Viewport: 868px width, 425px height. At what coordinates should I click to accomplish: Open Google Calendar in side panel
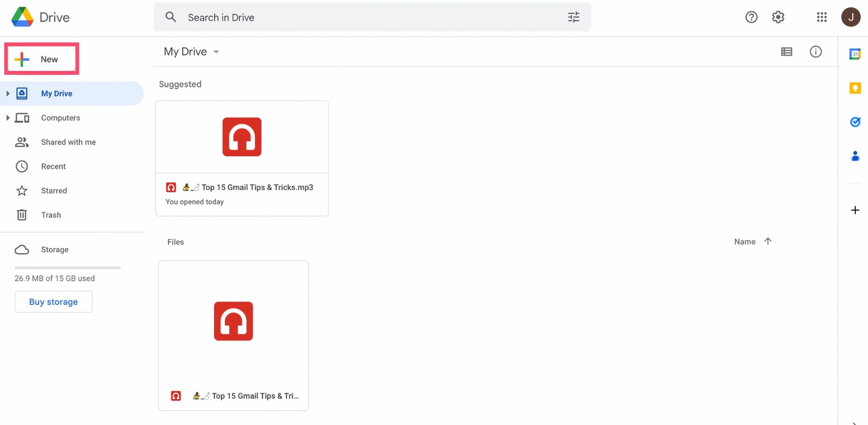coord(854,54)
